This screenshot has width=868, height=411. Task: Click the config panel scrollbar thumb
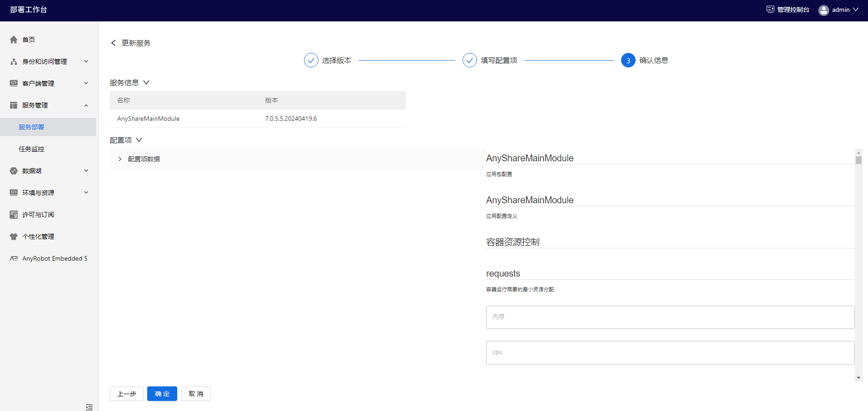pyautogui.click(x=858, y=160)
